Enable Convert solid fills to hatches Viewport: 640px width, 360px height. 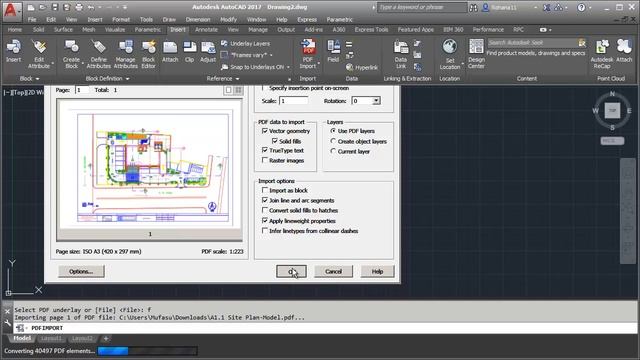pos(265,210)
